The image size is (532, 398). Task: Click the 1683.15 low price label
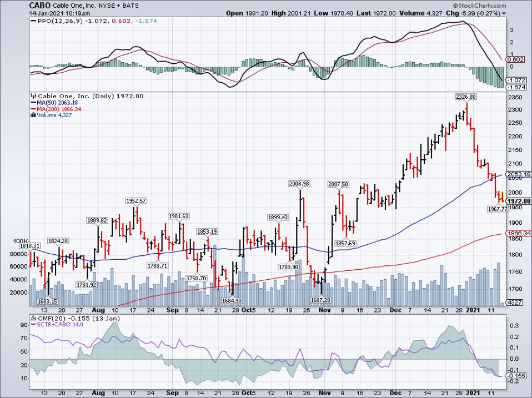[x=47, y=301]
